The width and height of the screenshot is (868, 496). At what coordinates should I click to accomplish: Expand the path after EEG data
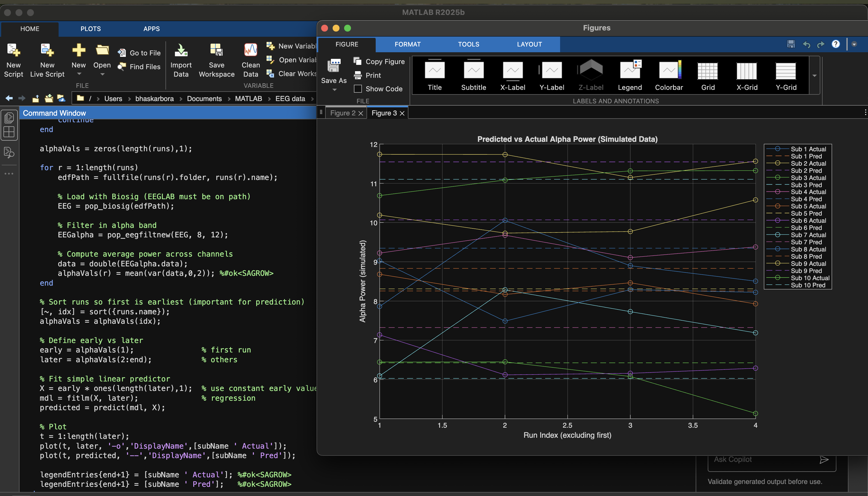(x=312, y=99)
